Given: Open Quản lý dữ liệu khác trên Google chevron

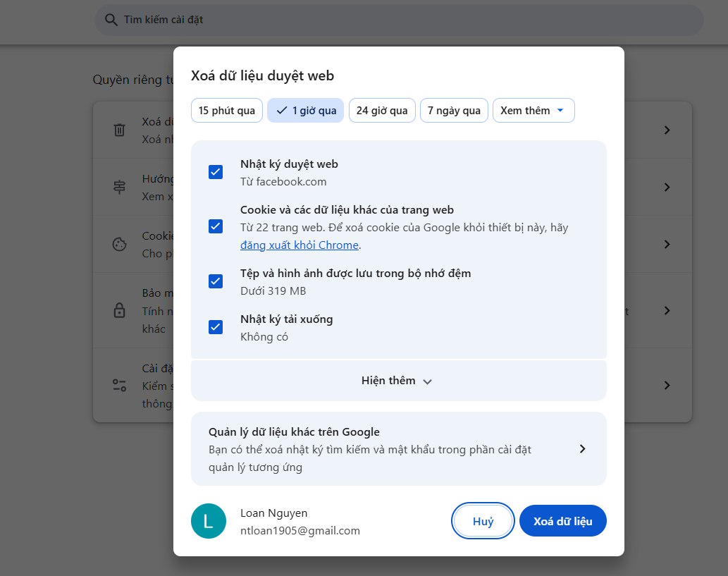Looking at the screenshot, I should [x=582, y=448].
